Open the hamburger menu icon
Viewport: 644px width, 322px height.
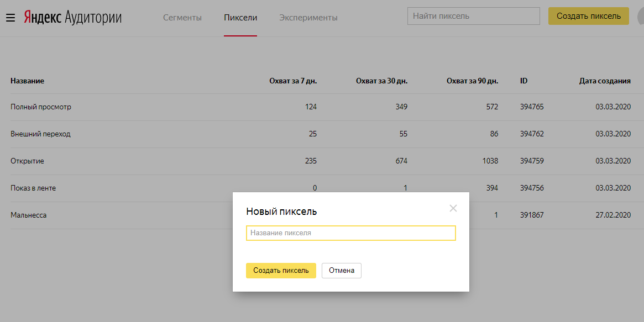(10, 18)
